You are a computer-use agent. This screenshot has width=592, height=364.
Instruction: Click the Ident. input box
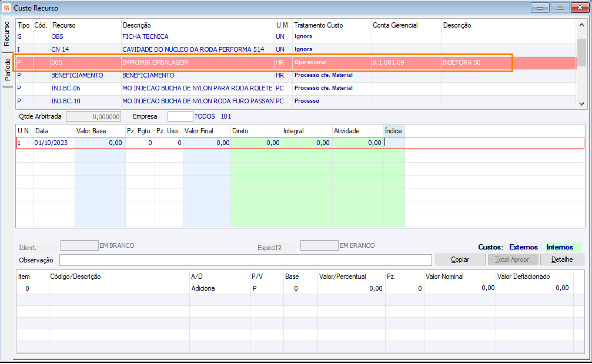pos(79,245)
